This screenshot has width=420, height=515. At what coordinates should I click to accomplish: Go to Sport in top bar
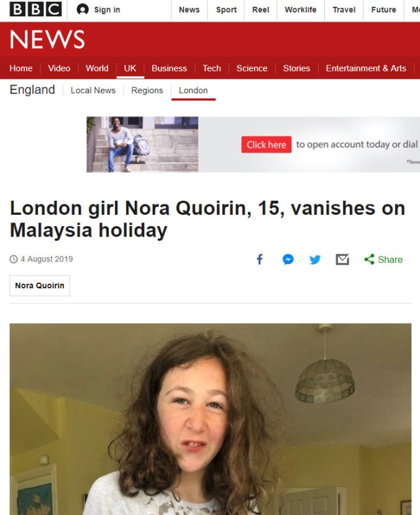(x=226, y=10)
